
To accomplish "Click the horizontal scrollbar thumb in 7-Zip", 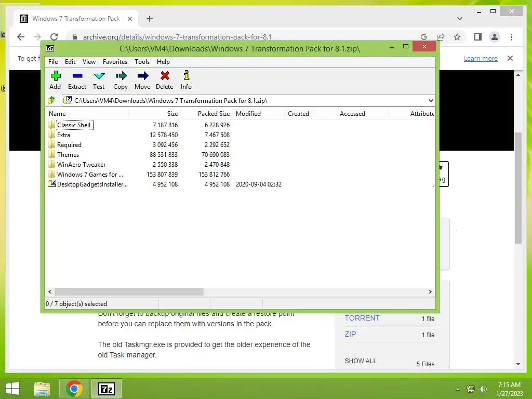I will tap(129, 291).
